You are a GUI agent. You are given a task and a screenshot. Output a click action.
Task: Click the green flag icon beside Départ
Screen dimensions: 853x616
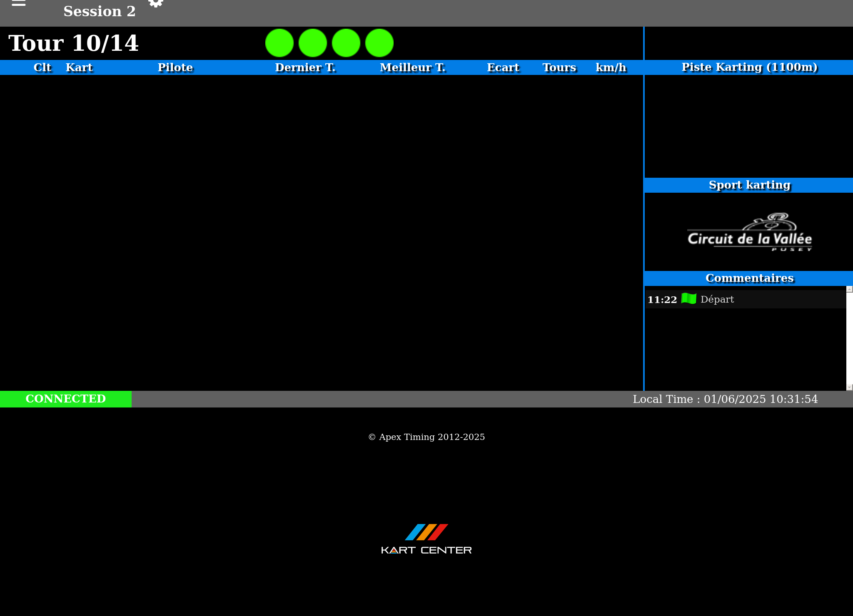pyautogui.click(x=688, y=298)
